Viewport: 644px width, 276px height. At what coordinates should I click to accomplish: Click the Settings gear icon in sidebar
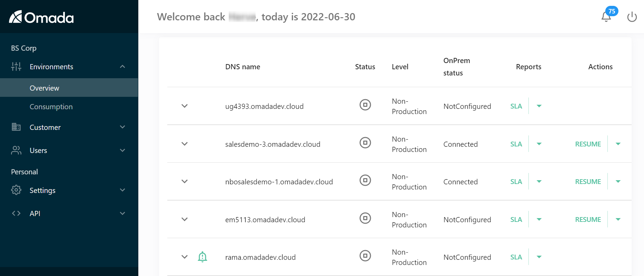point(16,190)
